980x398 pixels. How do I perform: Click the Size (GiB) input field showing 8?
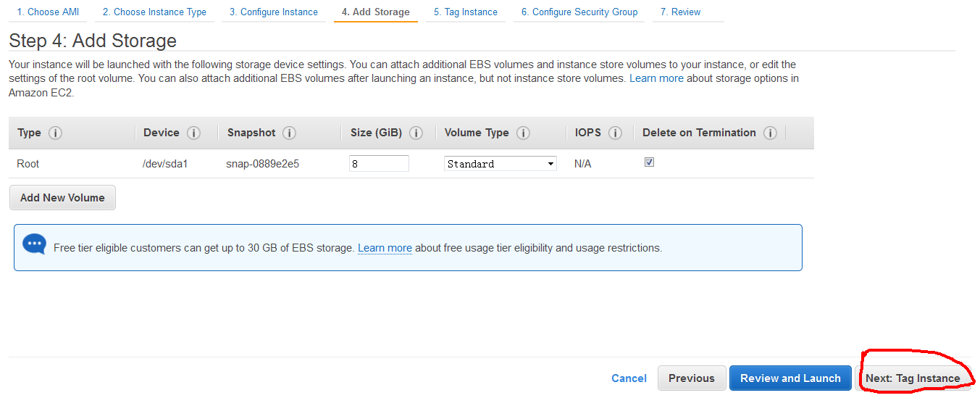pos(379,164)
